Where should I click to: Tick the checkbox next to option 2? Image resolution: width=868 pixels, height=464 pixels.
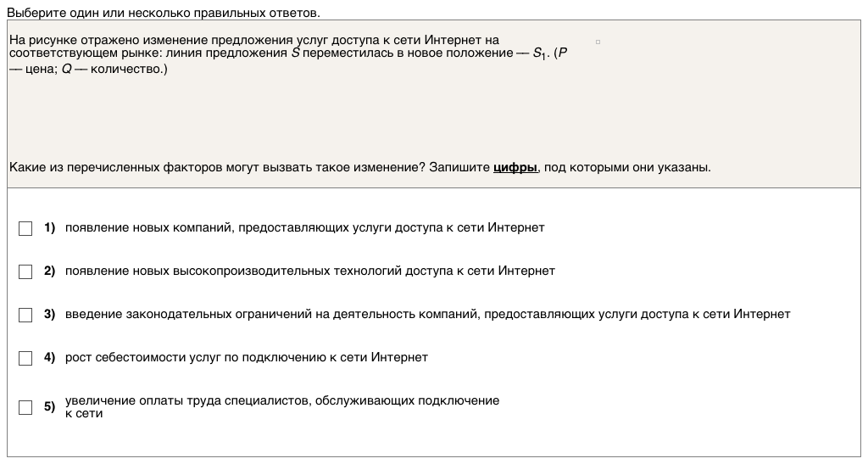[25, 271]
